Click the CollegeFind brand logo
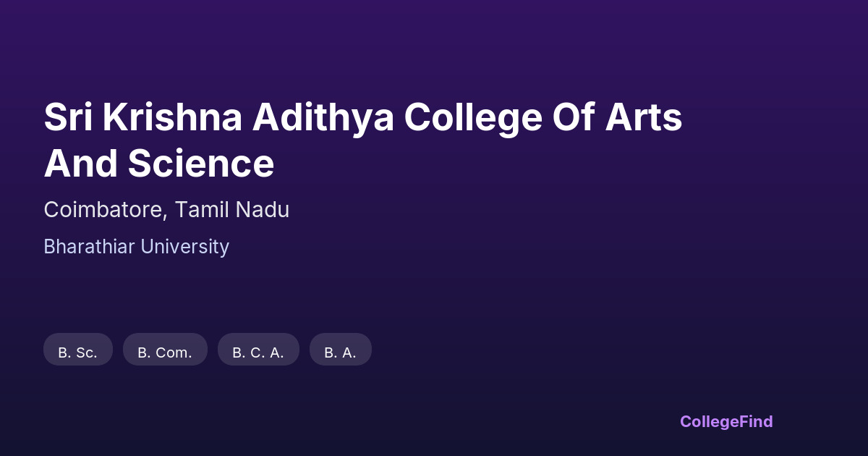The image size is (868, 456). [726, 421]
